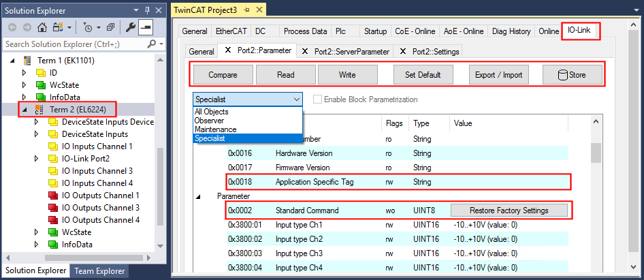Screen dimensions: 644x280
Task: Click the parameter list vertical scrollbar thumb
Action: (x=596, y=153)
